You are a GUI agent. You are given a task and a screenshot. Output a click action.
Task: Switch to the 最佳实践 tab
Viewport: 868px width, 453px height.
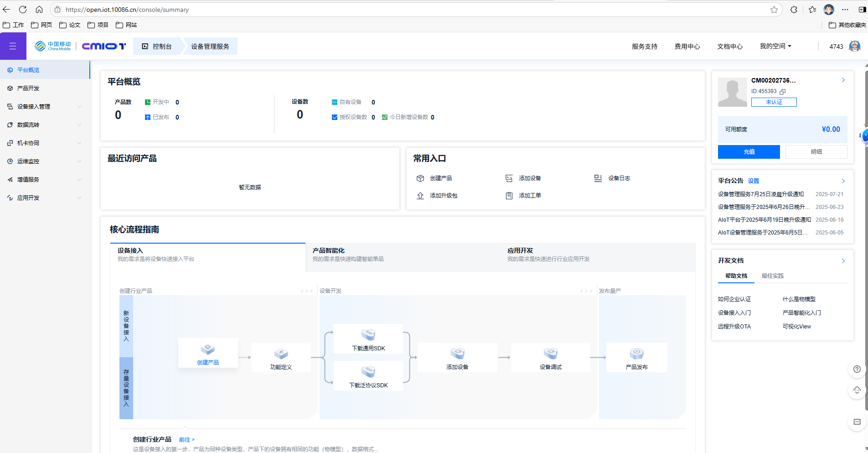[x=772, y=276]
